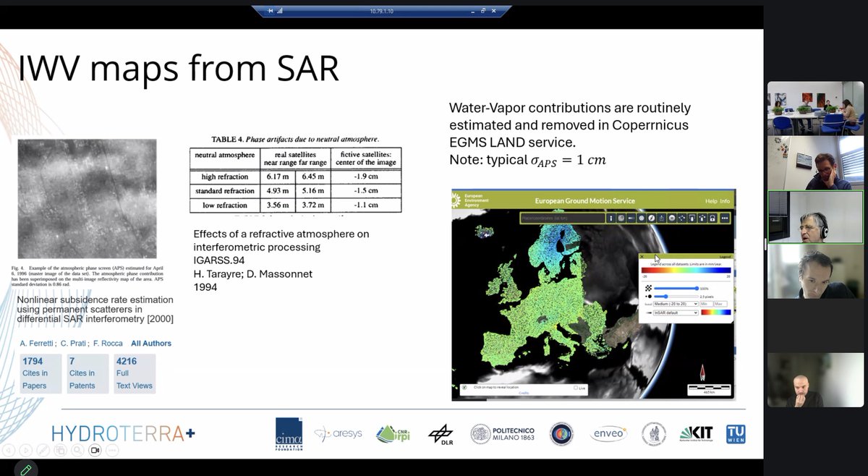Click the CIMA Research Foundation logo
This screenshot has height=476, width=868.
289,434
